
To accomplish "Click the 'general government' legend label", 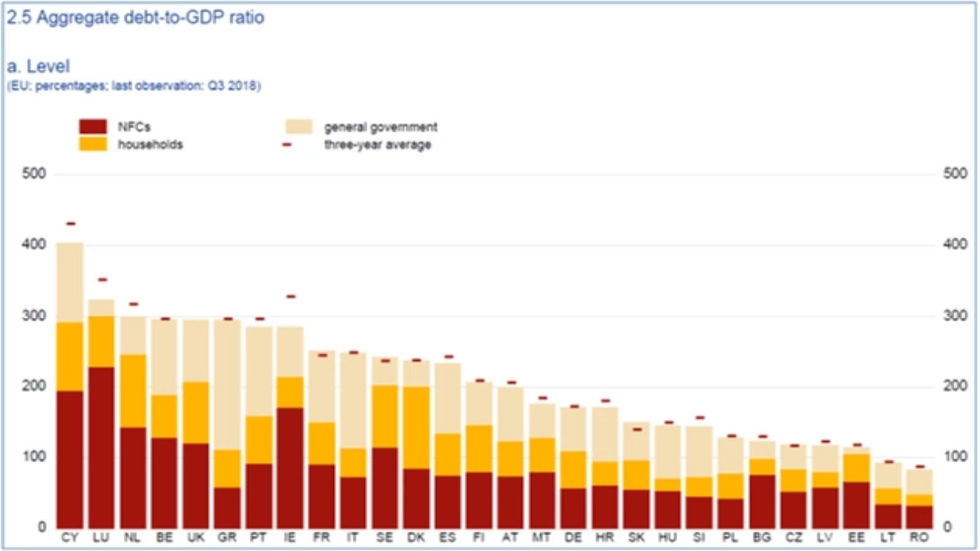I will point(380,127).
